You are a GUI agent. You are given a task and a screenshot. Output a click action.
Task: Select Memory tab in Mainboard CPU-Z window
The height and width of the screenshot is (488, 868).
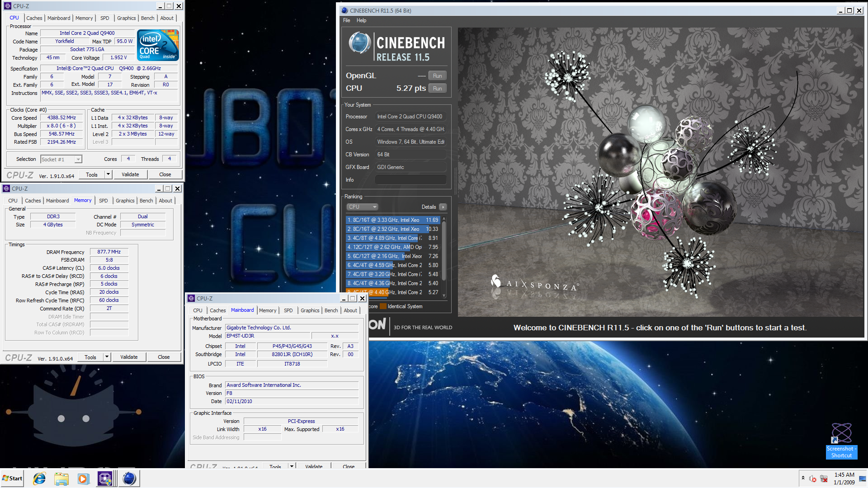click(x=268, y=310)
